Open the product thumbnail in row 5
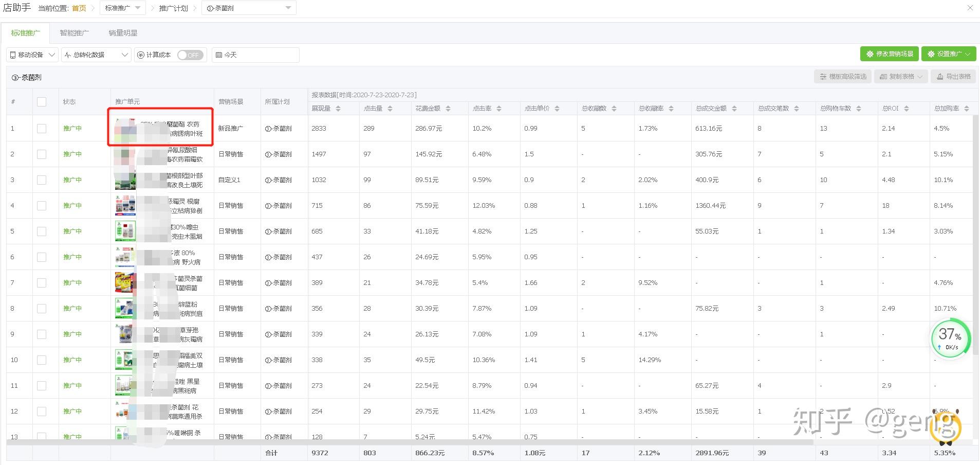The image size is (980, 465). point(125,231)
